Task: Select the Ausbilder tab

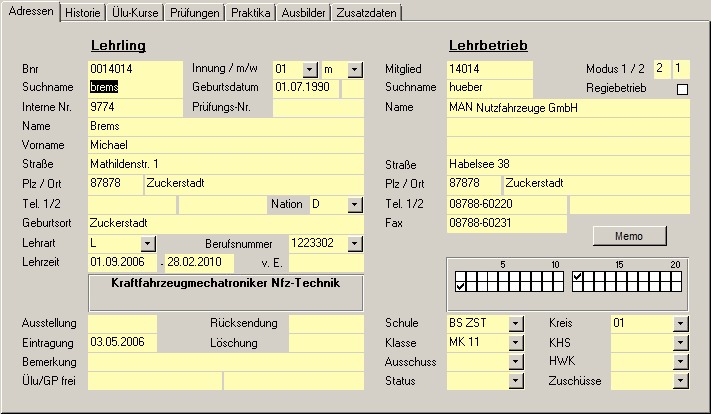Action: coord(304,13)
